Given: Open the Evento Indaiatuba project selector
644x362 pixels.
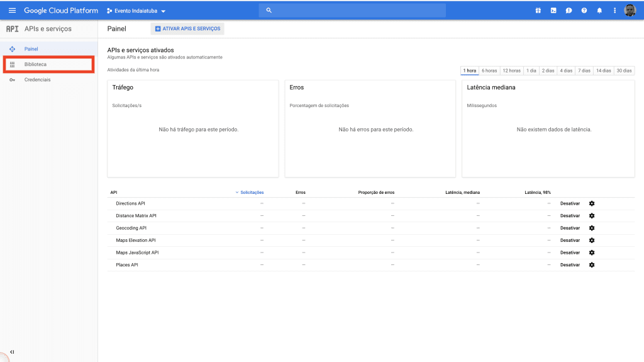Looking at the screenshot, I should [x=136, y=11].
